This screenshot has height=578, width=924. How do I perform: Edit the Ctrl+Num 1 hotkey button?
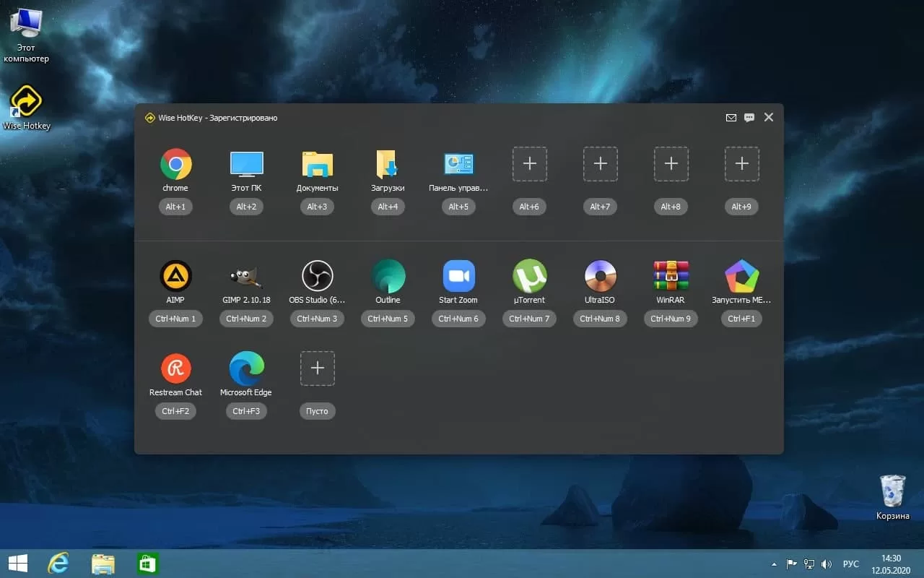coord(175,319)
